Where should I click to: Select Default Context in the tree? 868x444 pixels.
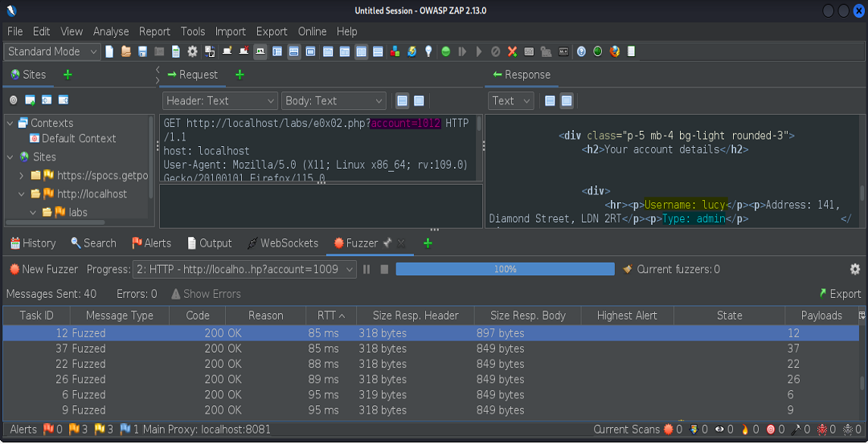coord(72,139)
